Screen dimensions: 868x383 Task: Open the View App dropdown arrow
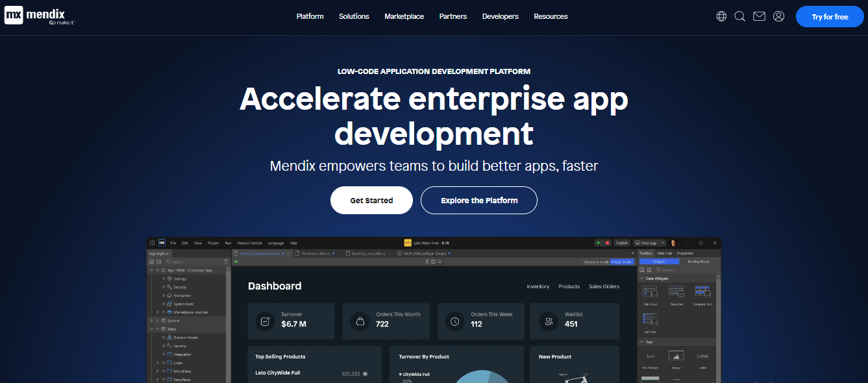tap(663, 243)
